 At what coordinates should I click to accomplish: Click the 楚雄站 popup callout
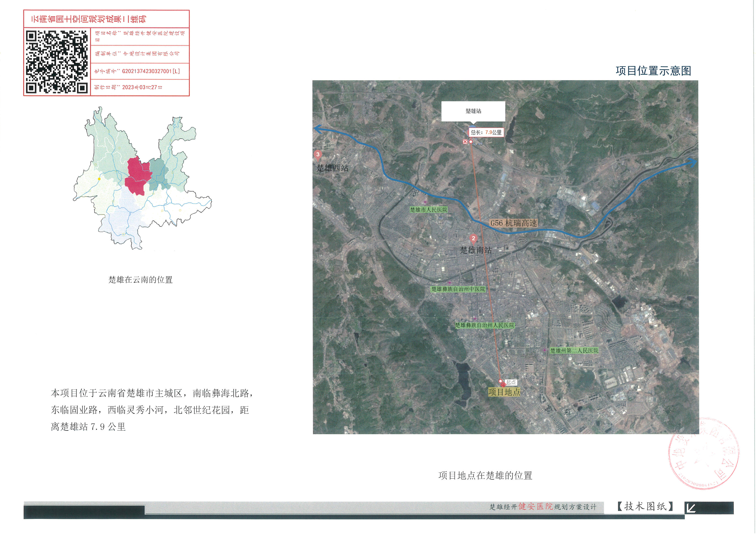pyautogui.click(x=473, y=111)
